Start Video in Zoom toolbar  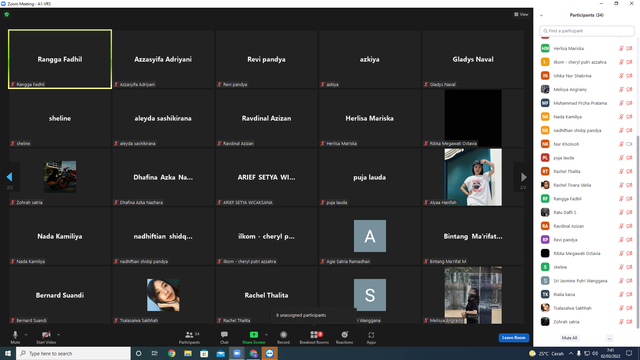pos(46,337)
